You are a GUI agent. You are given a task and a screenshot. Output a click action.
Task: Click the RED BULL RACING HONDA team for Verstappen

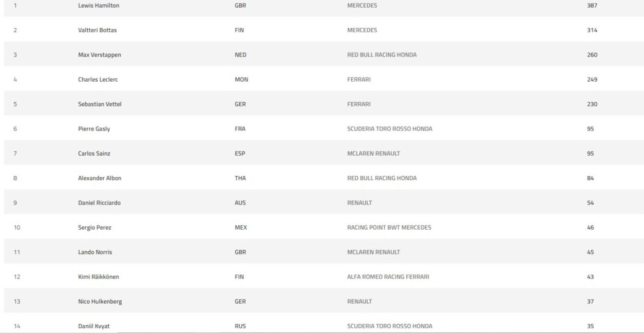point(382,55)
